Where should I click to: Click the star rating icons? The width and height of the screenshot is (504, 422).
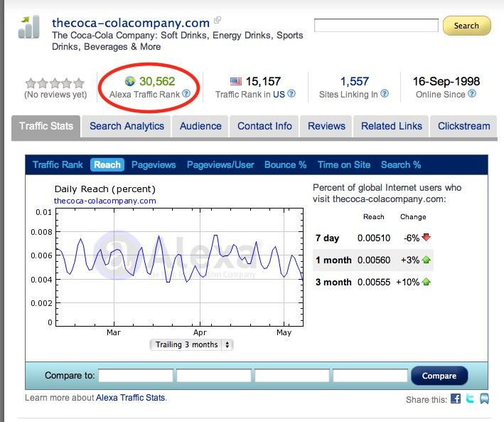[55, 83]
